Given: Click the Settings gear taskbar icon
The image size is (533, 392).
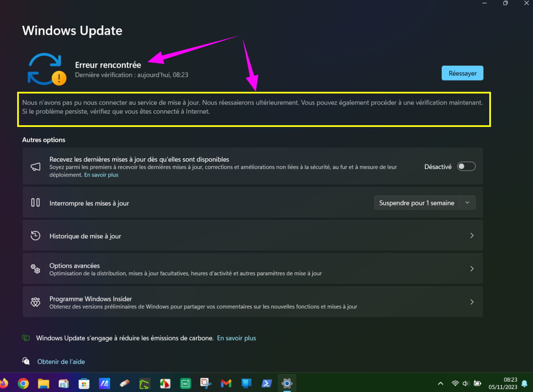Looking at the screenshot, I should pyautogui.click(x=287, y=383).
